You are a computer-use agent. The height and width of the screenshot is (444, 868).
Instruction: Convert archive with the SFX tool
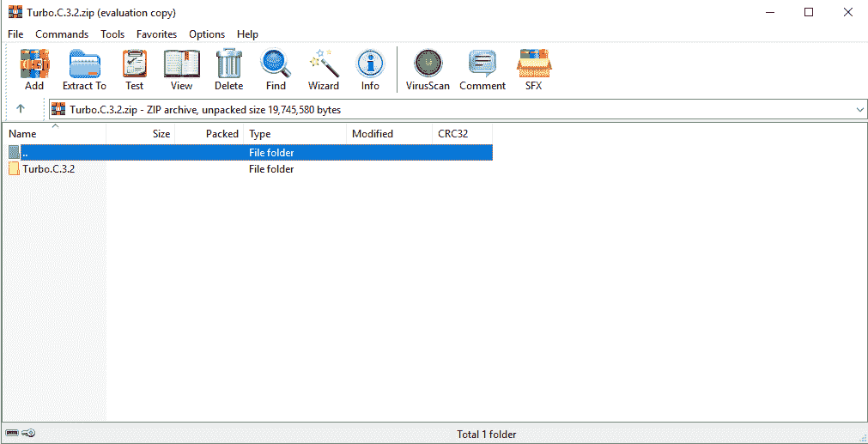click(534, 70)
